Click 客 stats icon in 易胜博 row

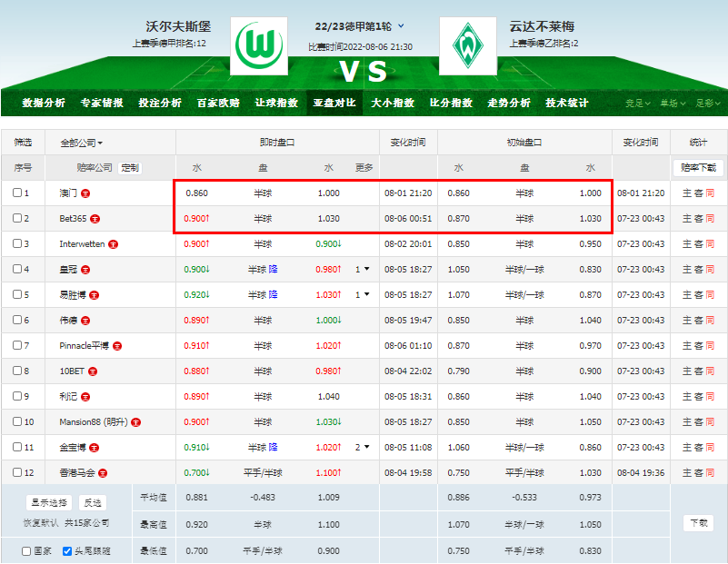[699, 295]
